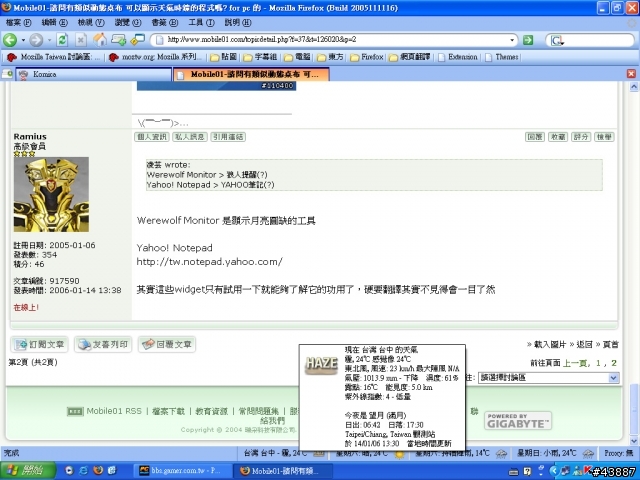
Task: Open the Forward button history dropdown arrow
Action: point(49,40)
